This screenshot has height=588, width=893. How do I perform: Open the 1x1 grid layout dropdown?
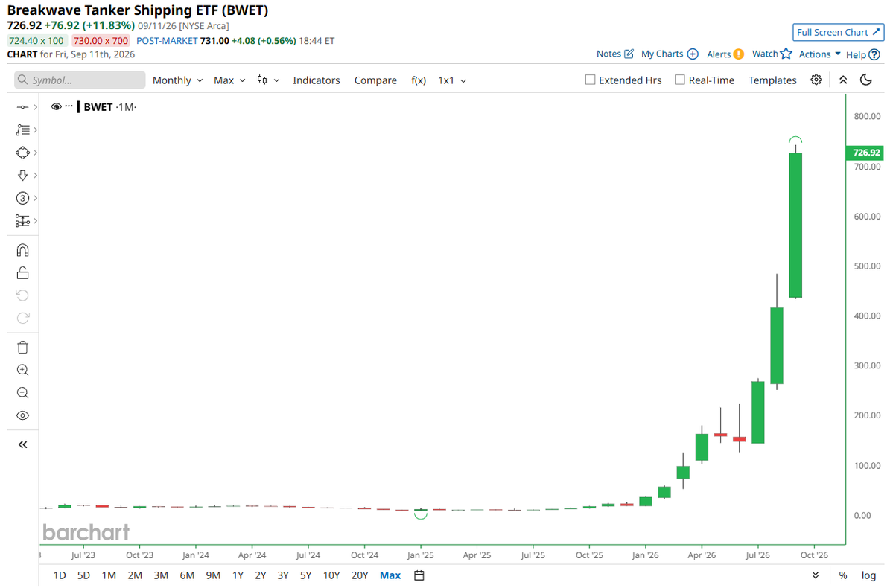pyautogui.click(x=452, y=80)
